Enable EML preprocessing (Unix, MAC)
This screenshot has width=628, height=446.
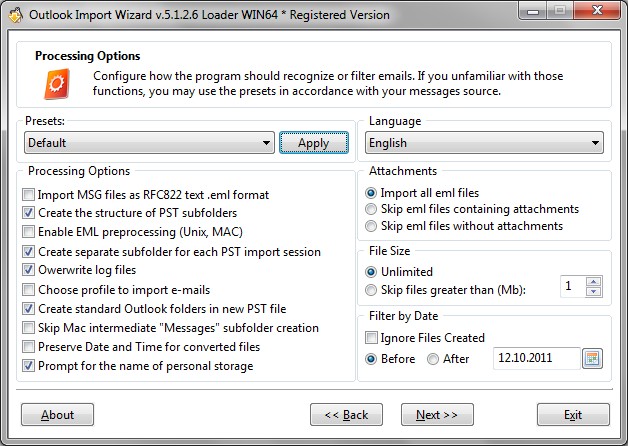pos(28,231)
